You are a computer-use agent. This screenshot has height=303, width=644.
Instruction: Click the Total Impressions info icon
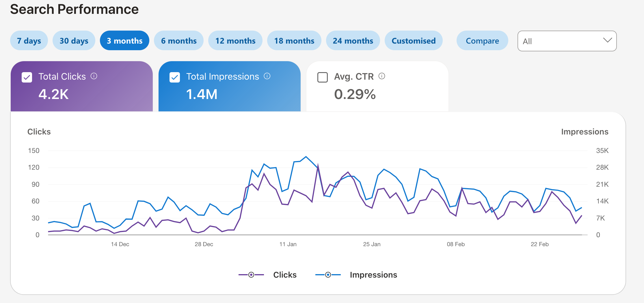pos(267,76)
